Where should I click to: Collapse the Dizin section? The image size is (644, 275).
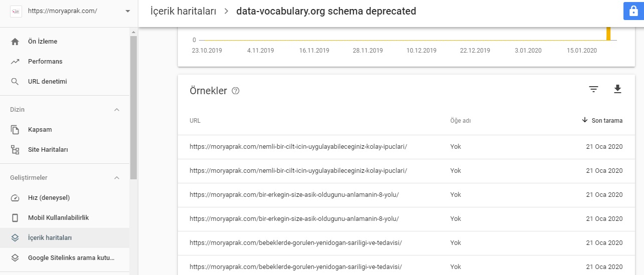117,110
